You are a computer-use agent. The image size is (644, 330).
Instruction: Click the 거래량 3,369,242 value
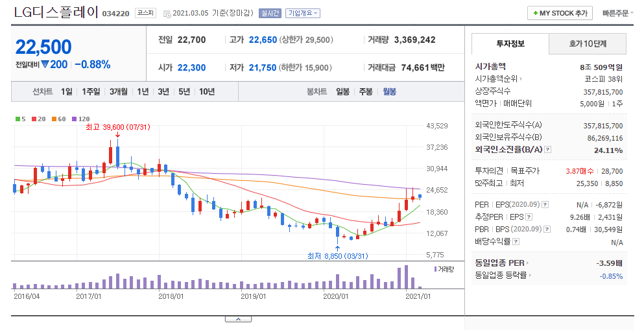415,40
